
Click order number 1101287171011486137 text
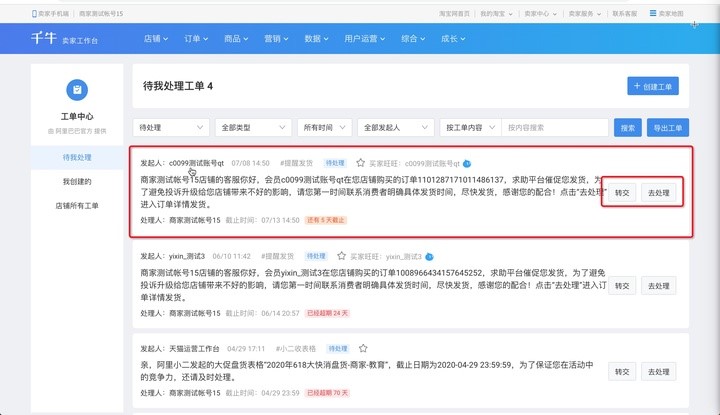pos(461,179)
